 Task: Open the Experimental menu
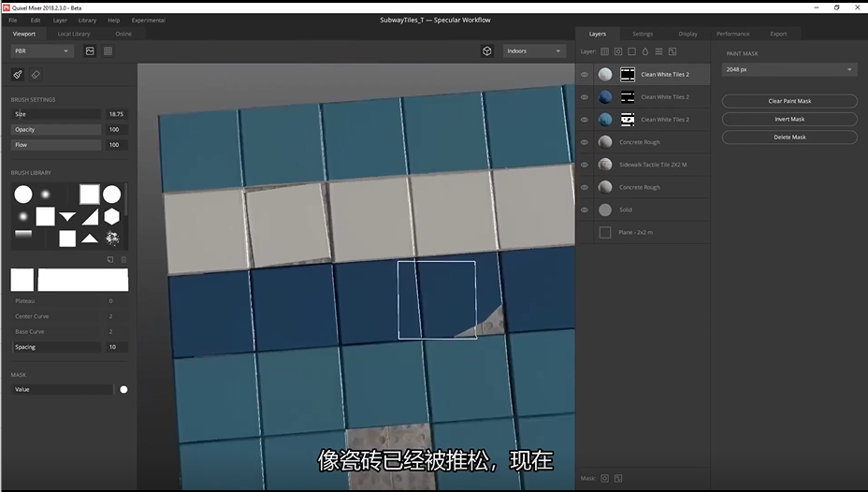(149, 20)
